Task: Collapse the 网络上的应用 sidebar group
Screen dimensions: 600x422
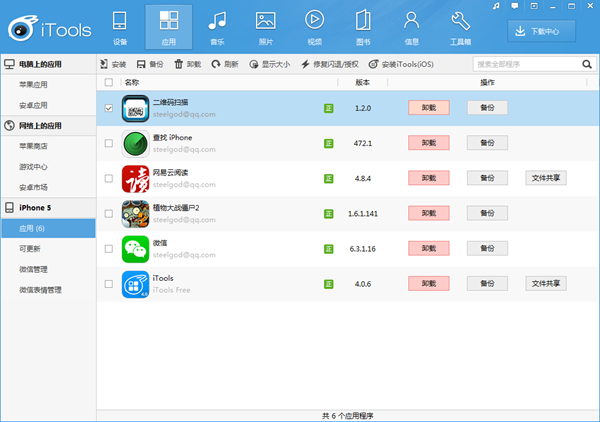Action: (x=48, y=126)
